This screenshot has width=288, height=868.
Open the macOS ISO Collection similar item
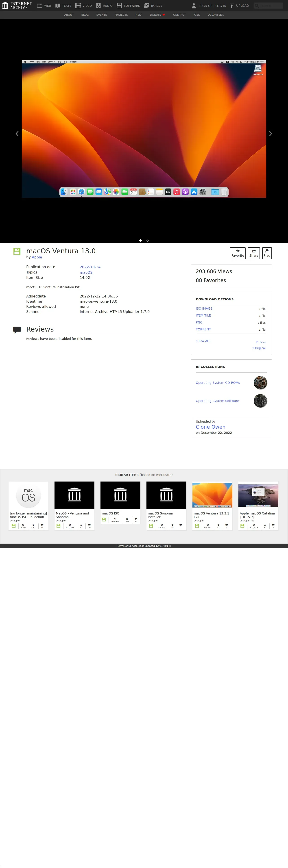coord(28,506)
